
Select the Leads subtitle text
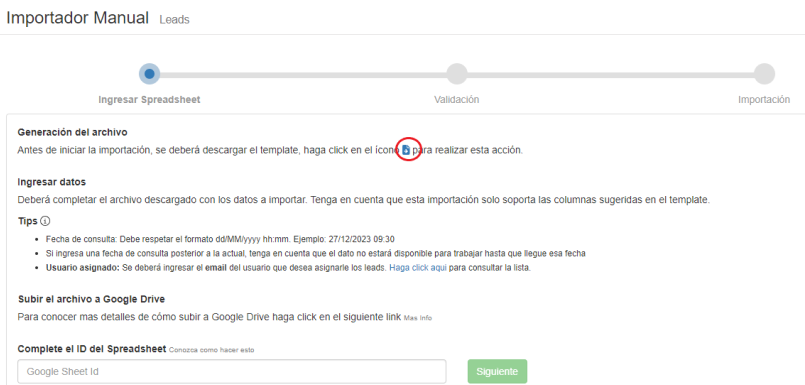coord(175,20)
